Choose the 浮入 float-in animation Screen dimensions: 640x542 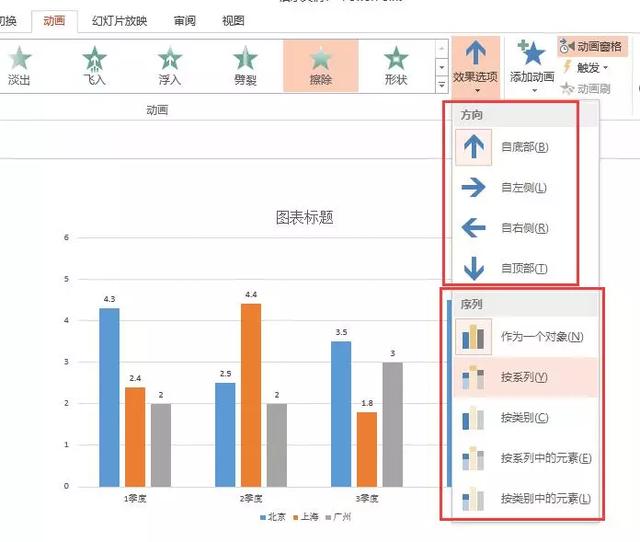point(170,66)
